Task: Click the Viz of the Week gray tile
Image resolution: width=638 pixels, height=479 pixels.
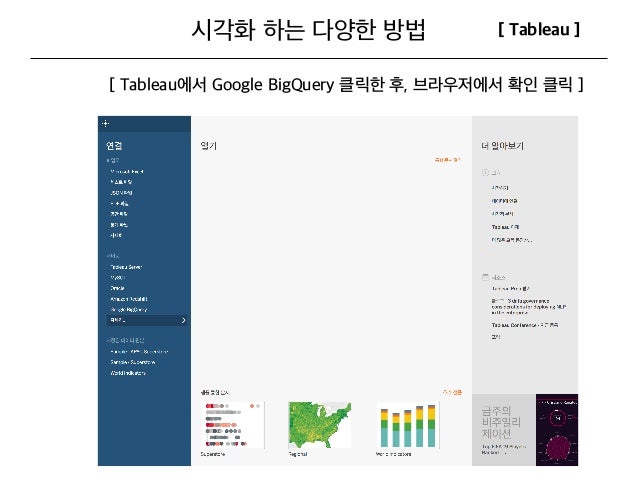Action: click(504, 430)
